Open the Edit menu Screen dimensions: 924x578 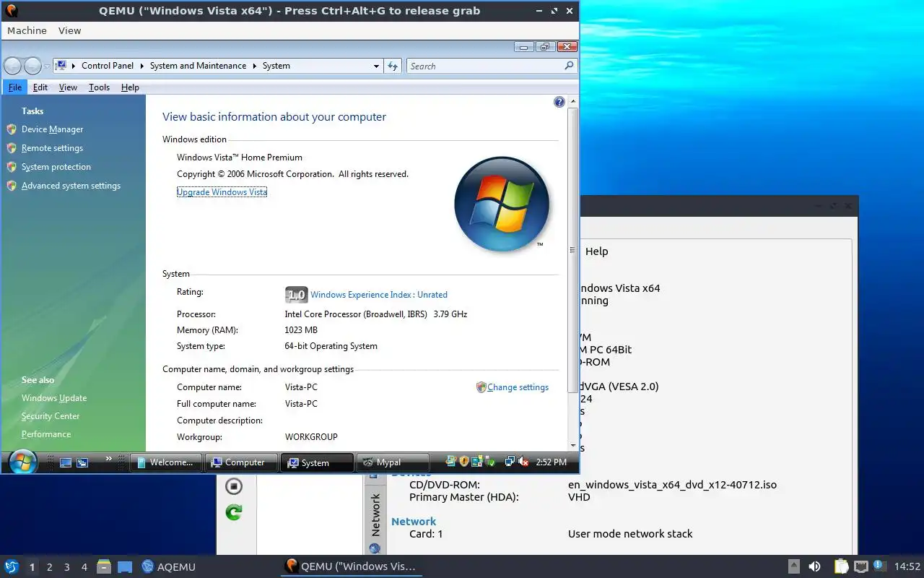[40, 87]
